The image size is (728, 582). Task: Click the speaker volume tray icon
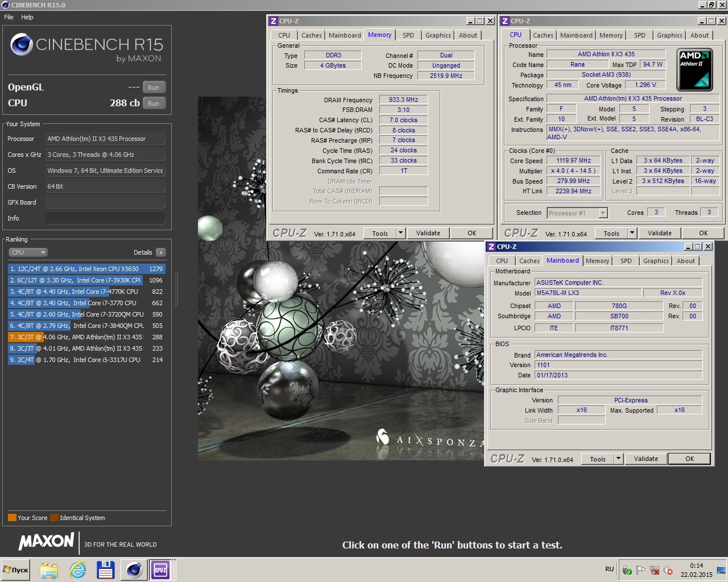click(x=668, y=571)
